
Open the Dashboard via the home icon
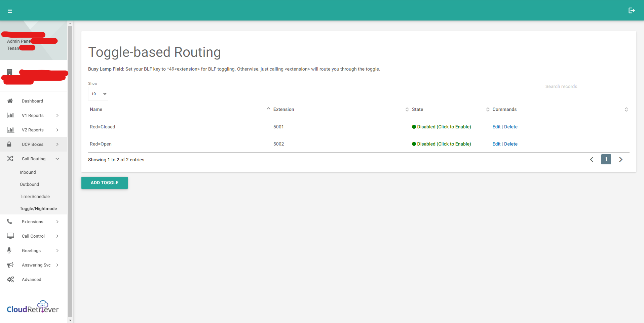(x=10, y=101)
